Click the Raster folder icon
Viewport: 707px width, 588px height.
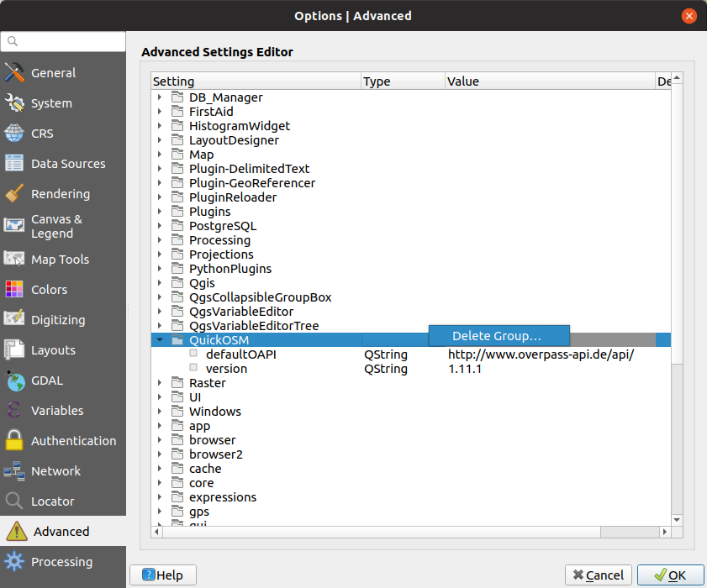pyautogui.click(x=177, y=383)
